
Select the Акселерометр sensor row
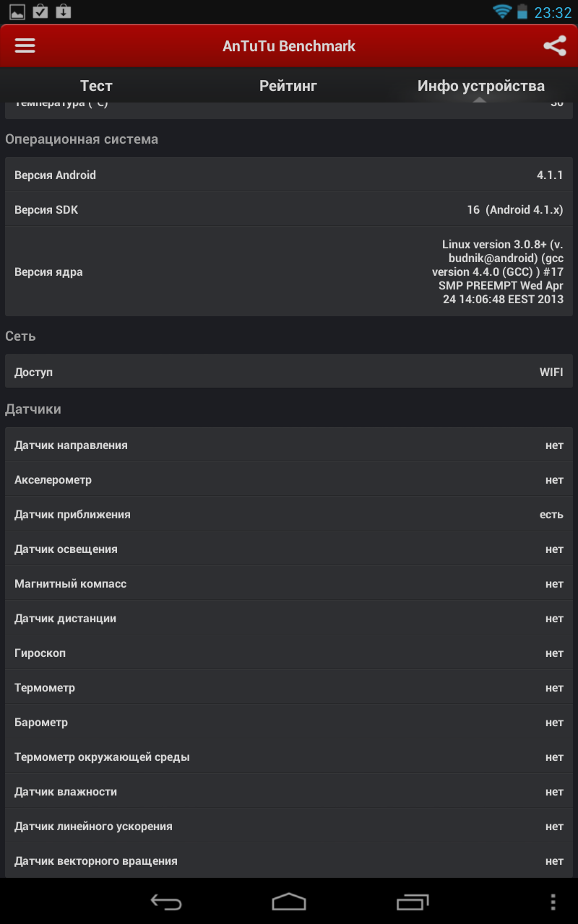(289, 480)
